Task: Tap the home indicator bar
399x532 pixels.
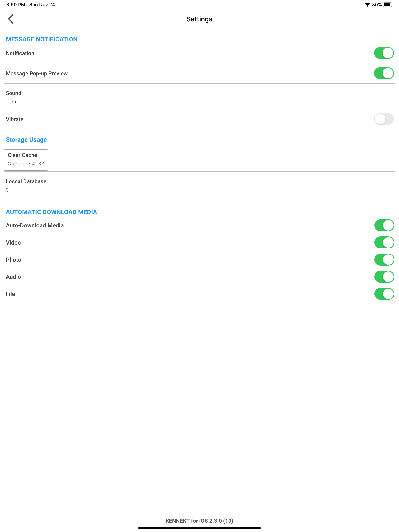Action: (x=199, y=528)
